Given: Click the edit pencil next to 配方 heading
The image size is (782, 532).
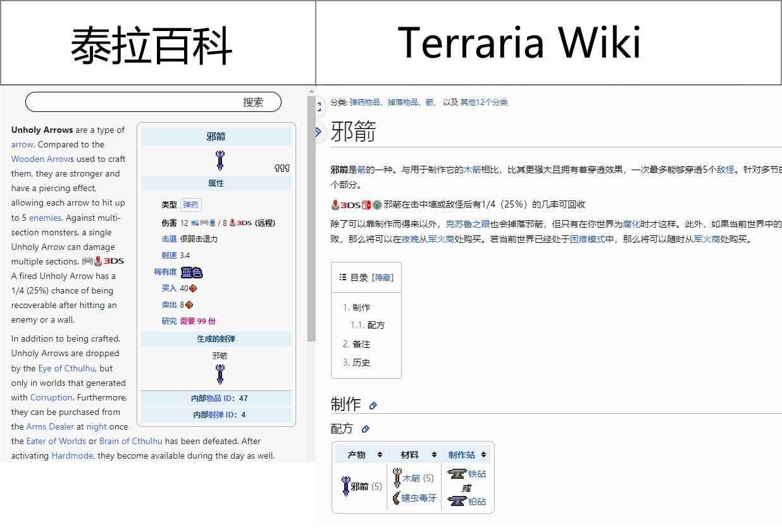Looking at the screenshot, I should tap(366, 430).
